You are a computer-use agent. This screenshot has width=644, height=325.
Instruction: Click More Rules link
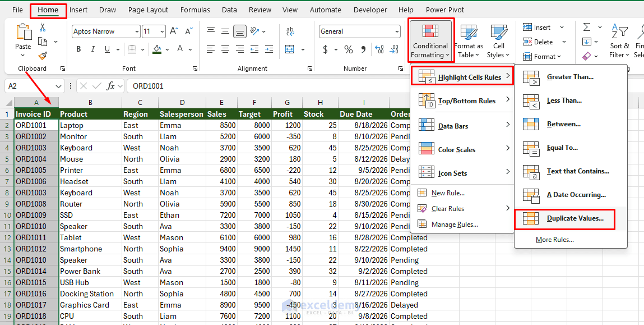point(554,240)
